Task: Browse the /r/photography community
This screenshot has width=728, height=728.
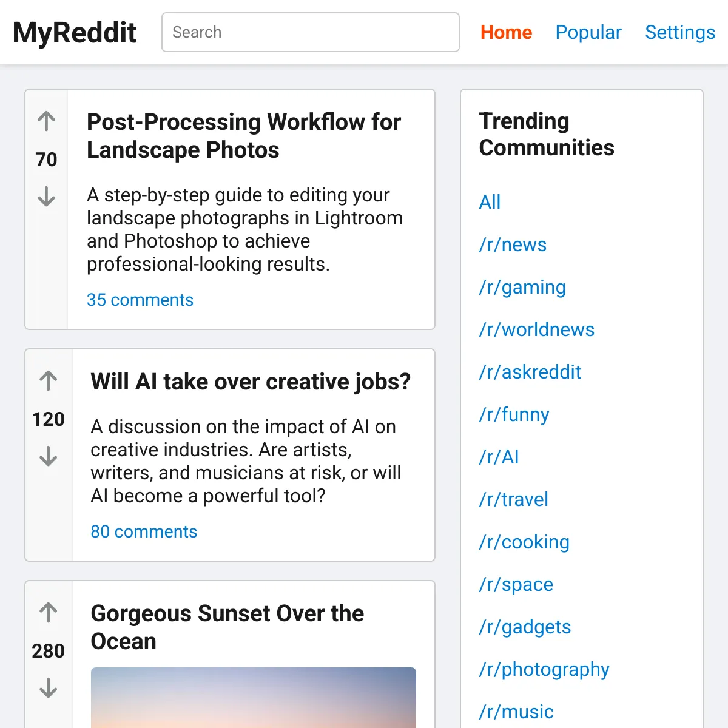Action: click(x=544, y=669)
